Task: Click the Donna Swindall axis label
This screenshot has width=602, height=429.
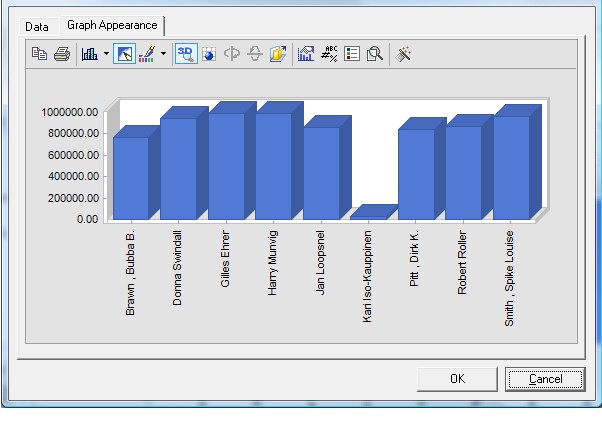Action: [x=177, y=268]
